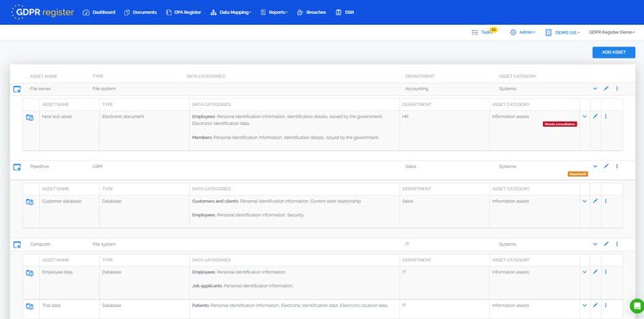Open more options for Customer database
This screenshot has width=644, height=319.
[606, 201]
